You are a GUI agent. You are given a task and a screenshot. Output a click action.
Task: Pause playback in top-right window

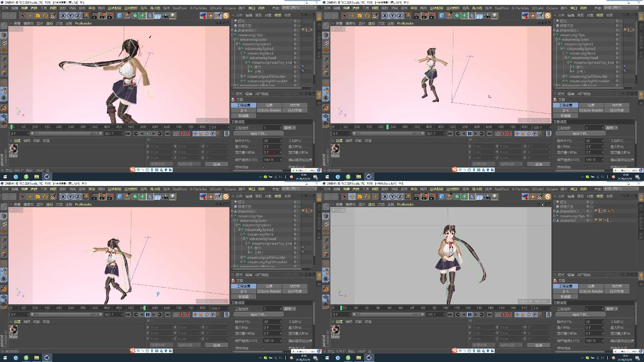pyautogui.click(x=470, y=133)
